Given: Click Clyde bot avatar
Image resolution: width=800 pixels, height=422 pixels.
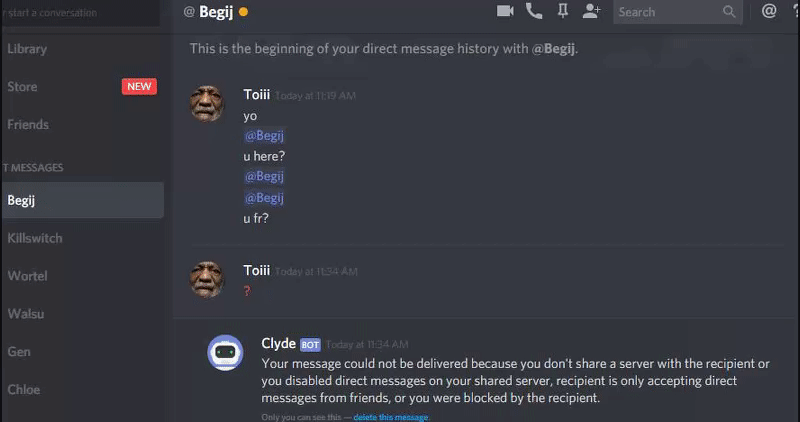Looking at the screenshot, I should pyautogui.click(x=225, y=353).
